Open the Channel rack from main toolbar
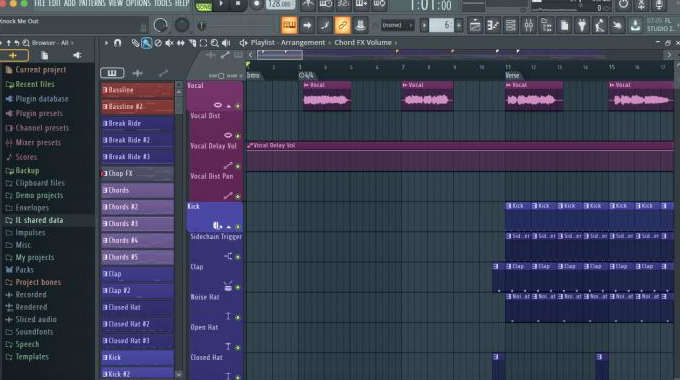The height and width of the screenshot is (380, 680). pos(511,26)
